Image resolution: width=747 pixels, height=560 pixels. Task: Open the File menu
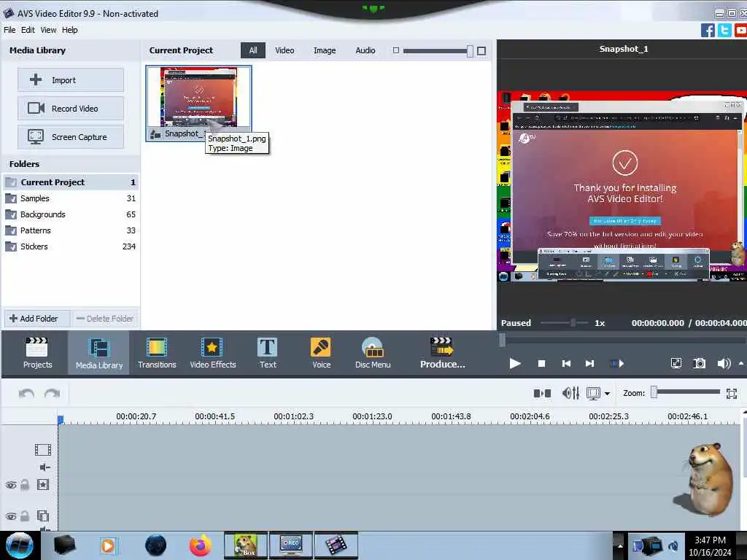point(9,30)
